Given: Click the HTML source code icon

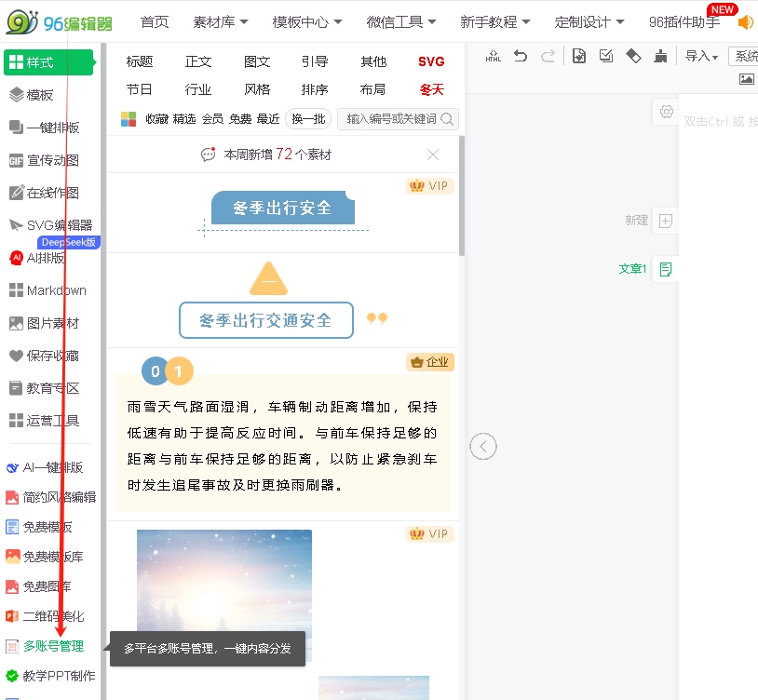Looking at the screenshot, I should (494, 57).
